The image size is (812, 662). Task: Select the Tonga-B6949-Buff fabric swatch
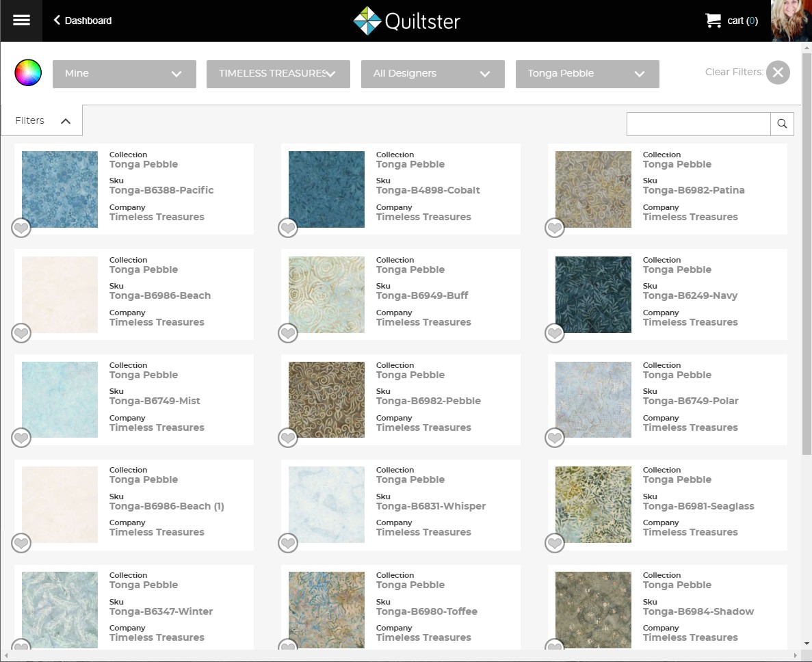(326, 295)
